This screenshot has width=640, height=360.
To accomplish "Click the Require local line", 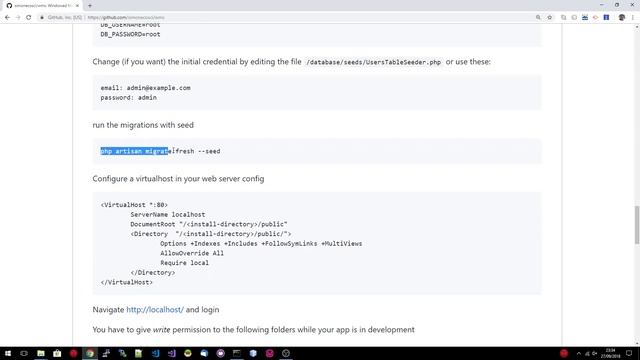I will [184, 263].
